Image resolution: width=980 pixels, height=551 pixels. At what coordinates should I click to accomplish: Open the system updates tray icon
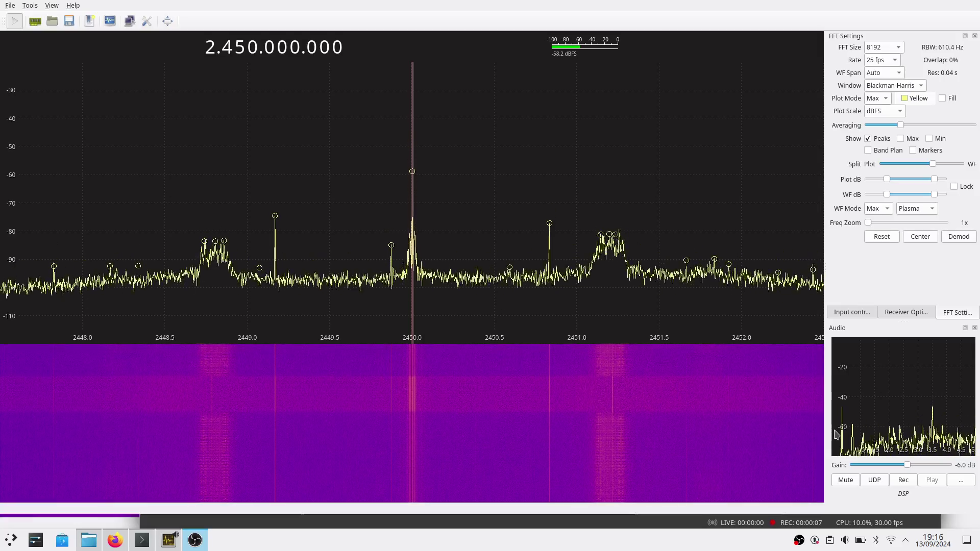[815, 540]
